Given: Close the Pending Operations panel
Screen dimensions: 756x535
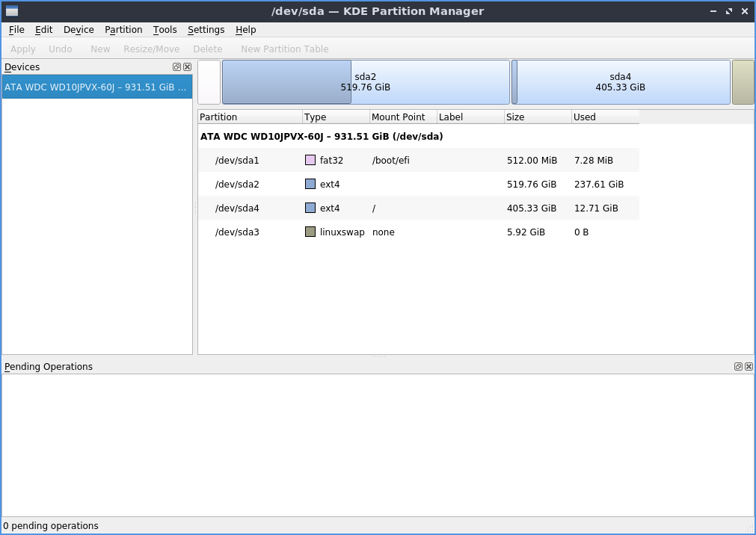Looking at the screenshot, I should [x=749, y=367].
